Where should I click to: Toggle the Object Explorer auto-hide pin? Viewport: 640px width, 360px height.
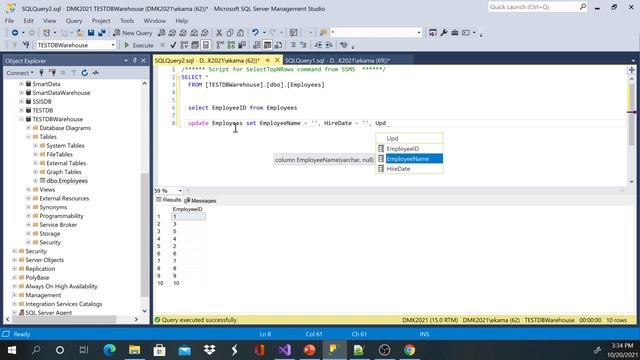[135, 60]
